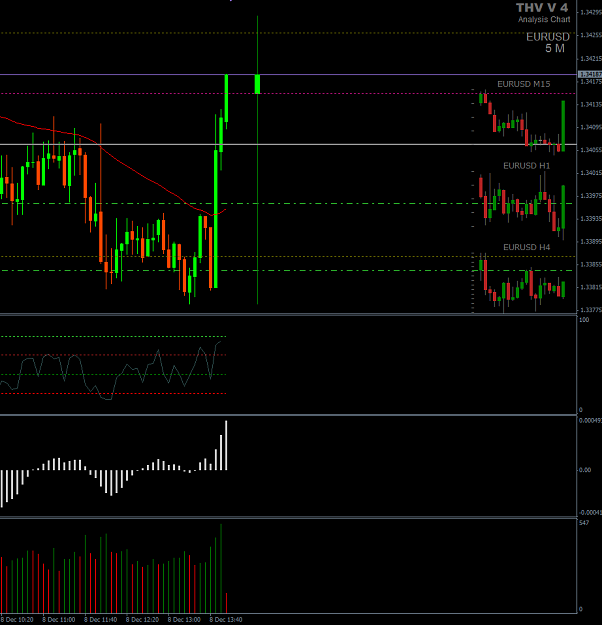Select the isolated green candle on the vertical line
Image resolution: width=602 pixels, height=625 pixels.
[x=258, y=84]
